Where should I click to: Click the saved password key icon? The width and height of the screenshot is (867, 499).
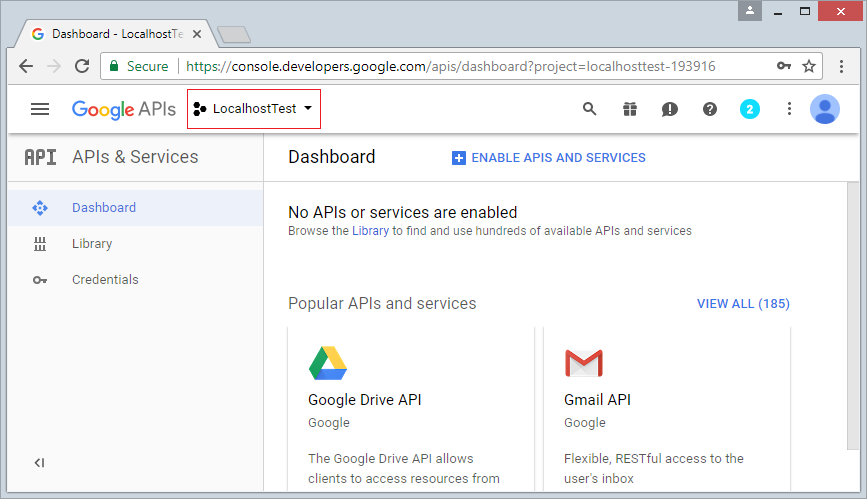(784, 66)
